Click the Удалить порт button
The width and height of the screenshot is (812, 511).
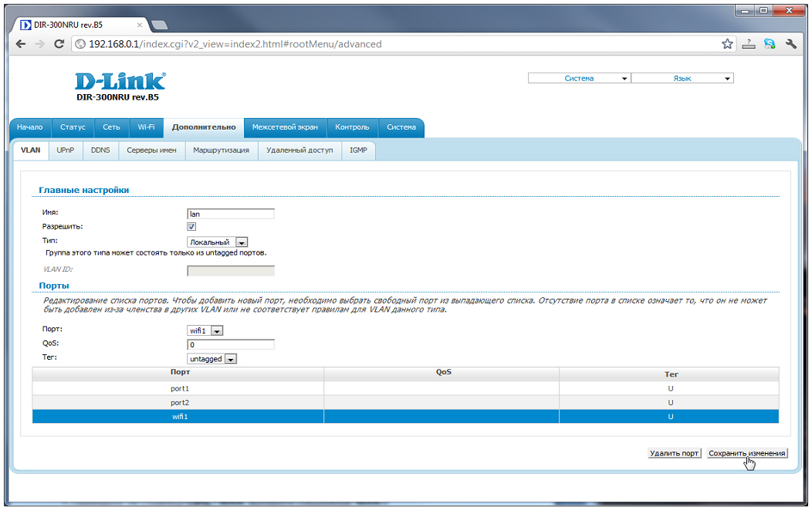674,454
